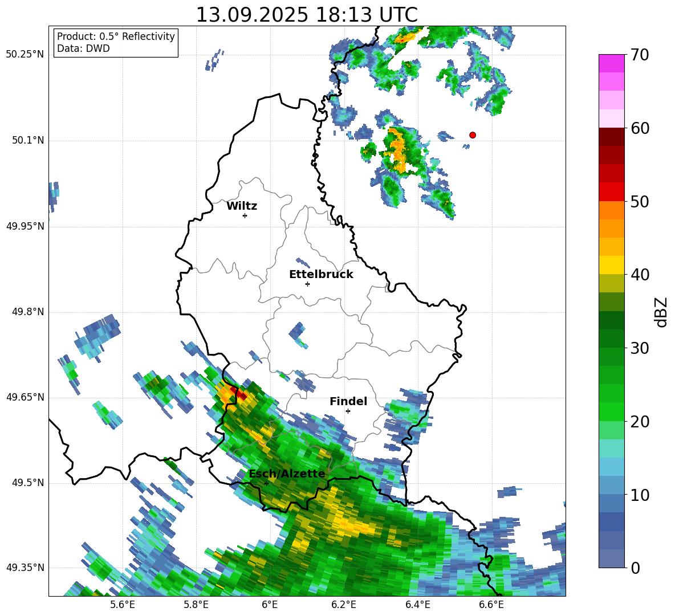
Task: Click the 5.6°E longitude label
Action: tap(122, 605)
